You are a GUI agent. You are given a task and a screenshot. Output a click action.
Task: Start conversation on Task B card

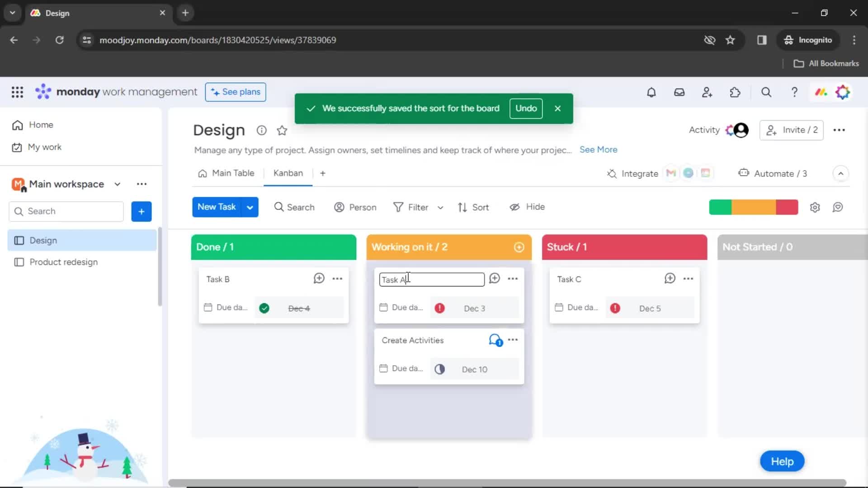click(319, 278)
